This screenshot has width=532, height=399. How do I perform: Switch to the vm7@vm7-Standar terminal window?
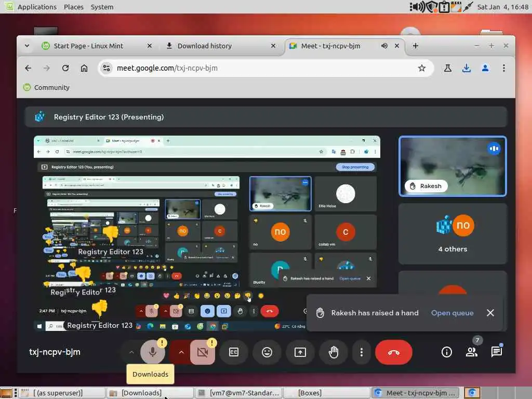coord(238,393)
